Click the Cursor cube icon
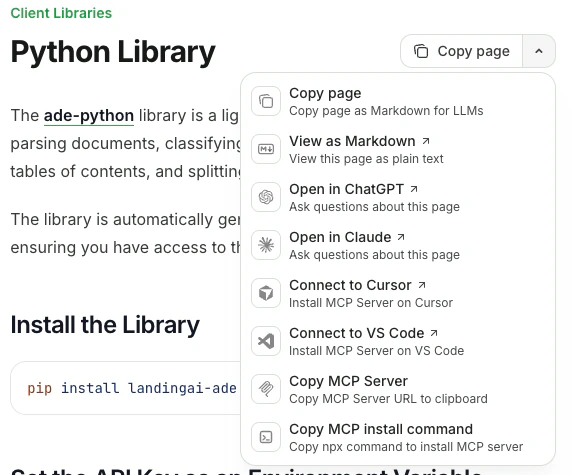The width and height of the screenshot is (572, 475). pyautogui.click(x=266, y=293)
